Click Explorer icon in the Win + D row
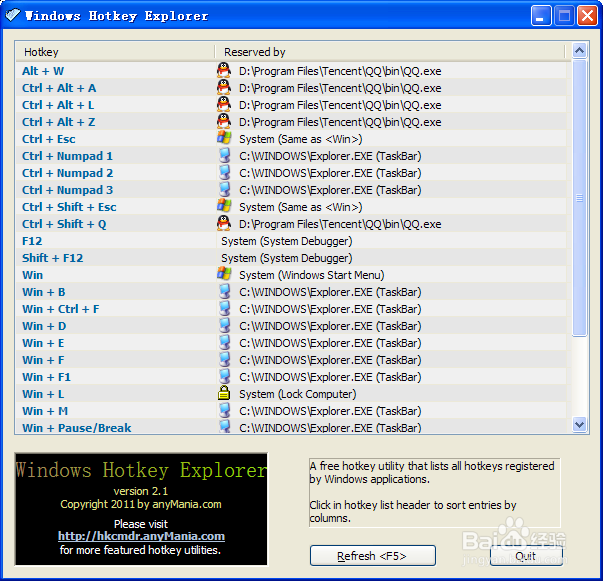603x581 pixels. pyautogui.click(x=224, y=325)
